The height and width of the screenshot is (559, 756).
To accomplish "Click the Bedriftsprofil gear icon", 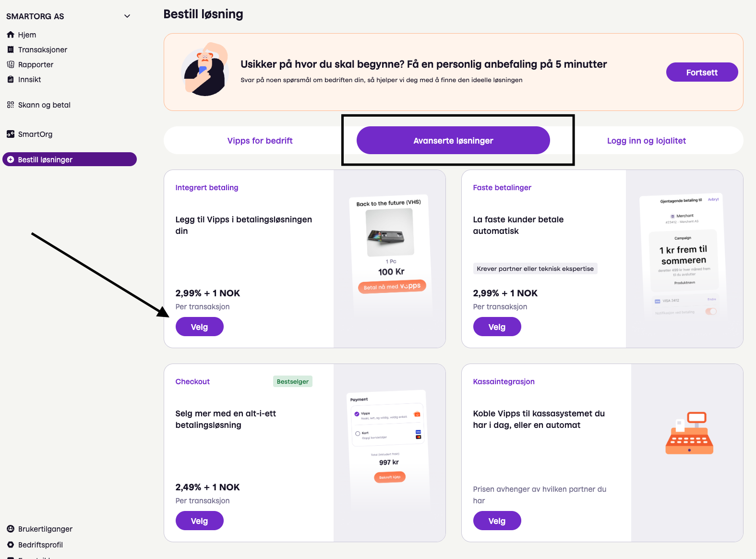I will click(11, 545).
